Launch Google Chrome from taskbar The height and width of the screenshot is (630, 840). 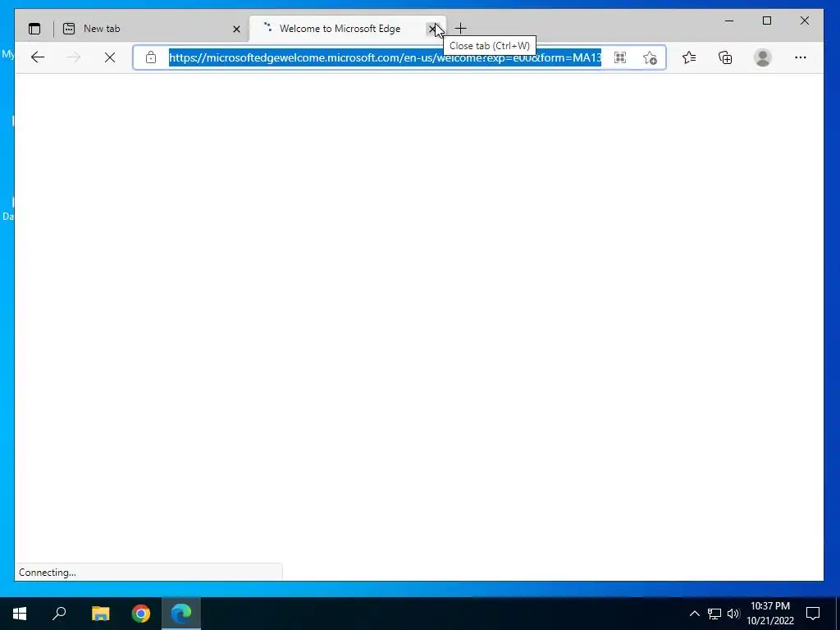tap(141, 614)
